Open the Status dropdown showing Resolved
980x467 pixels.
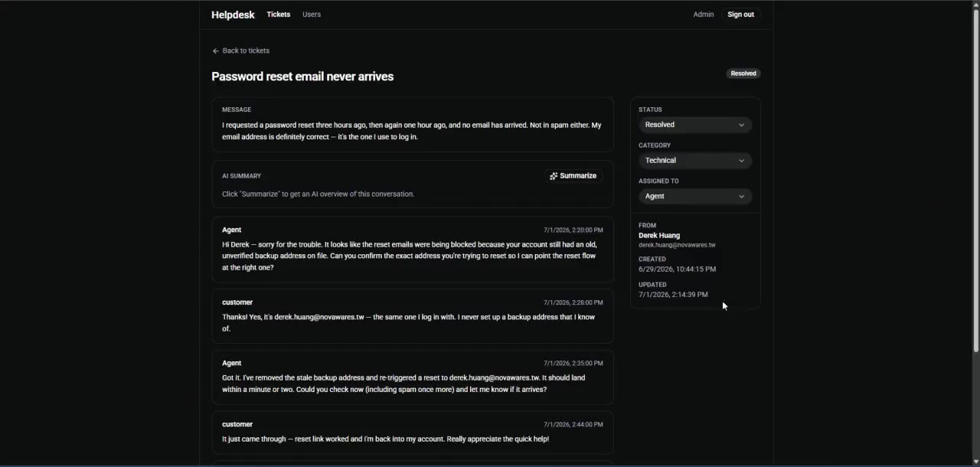coord(695,125)
